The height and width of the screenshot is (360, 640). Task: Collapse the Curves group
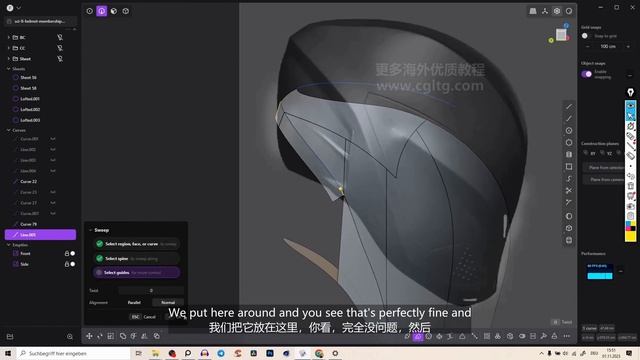[9, 130]
